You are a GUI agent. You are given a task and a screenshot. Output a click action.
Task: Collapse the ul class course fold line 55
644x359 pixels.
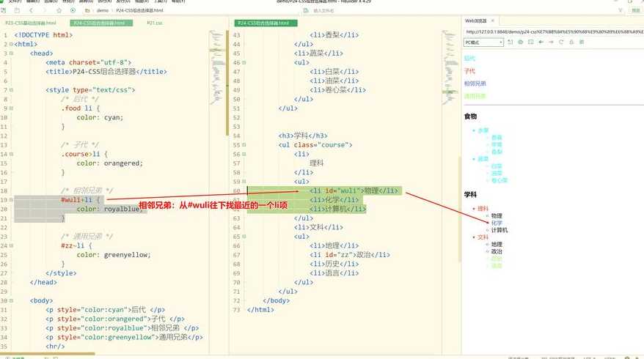(244, 145)
